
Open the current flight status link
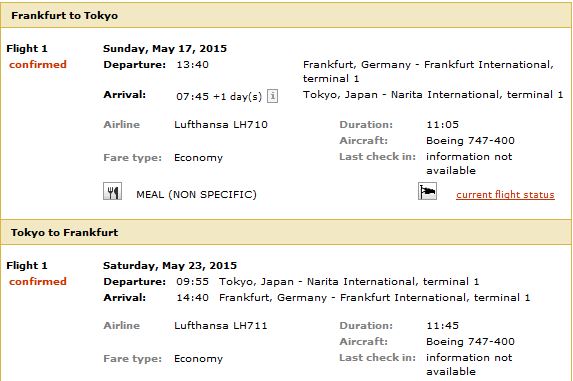(505, 195)
